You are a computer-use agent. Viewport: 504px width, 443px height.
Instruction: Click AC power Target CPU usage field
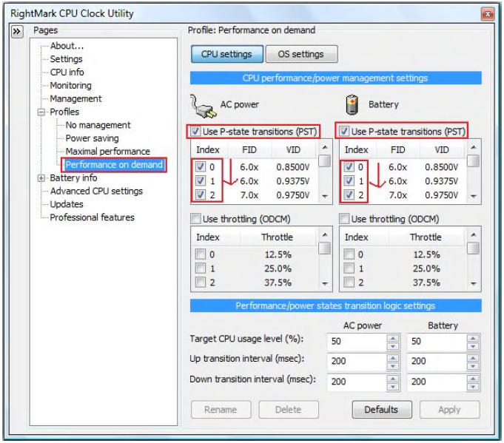tap(357, 342)
